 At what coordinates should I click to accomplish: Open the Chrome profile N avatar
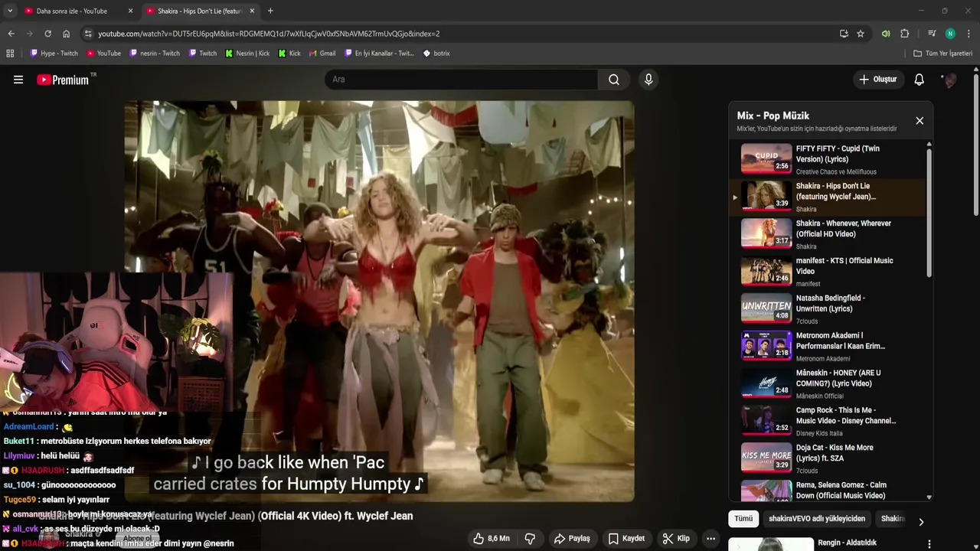(950, 34)
